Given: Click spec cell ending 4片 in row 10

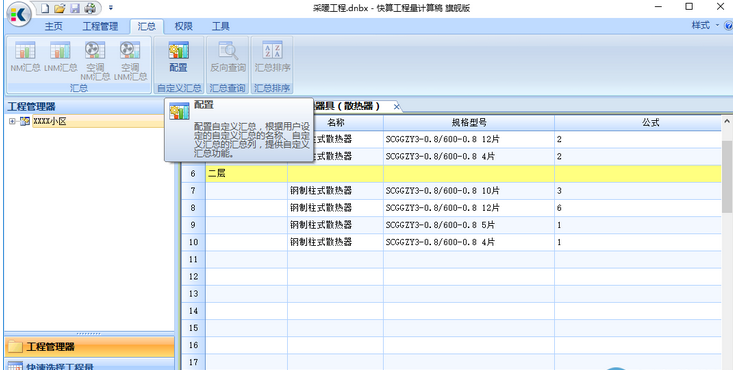Looking at the screenshot, I should click(469, 242).
